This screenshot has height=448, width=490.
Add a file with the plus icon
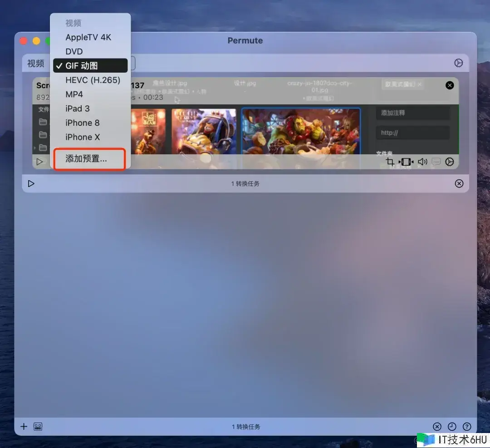pos(24,426)
